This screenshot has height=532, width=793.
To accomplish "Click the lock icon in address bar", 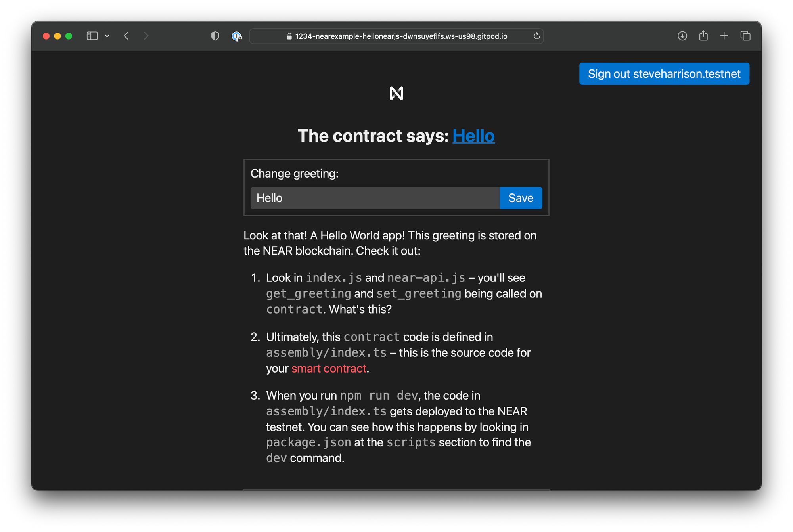I will pos(289,36).
